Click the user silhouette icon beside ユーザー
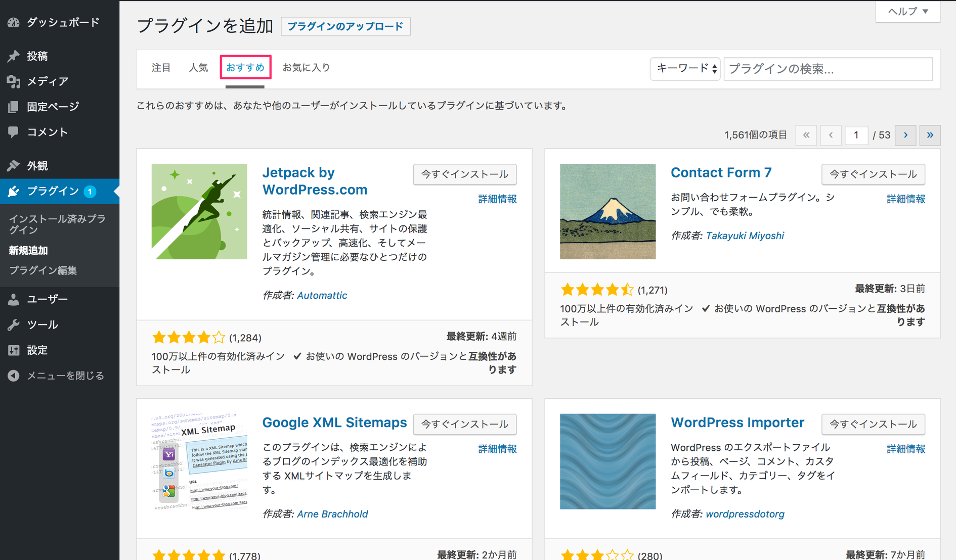Viewport: 956px width, 560px height. point(14,299)
